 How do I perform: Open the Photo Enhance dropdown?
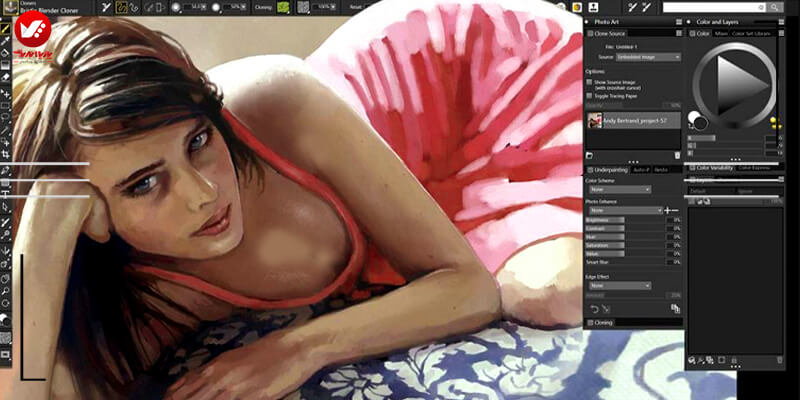(x=626, y=210)
